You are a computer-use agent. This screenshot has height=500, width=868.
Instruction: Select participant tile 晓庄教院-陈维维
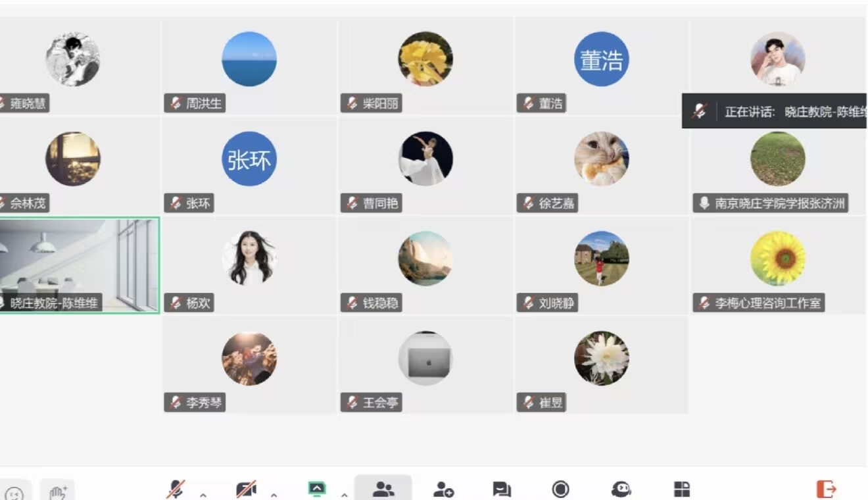click(79, 266)
